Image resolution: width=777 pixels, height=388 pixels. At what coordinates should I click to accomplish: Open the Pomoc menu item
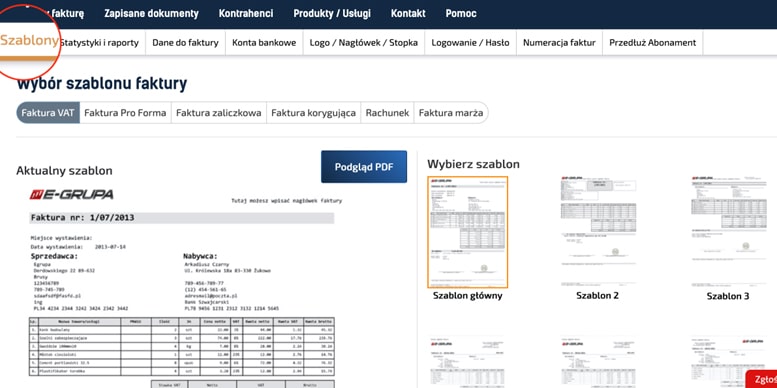[461, 14]
